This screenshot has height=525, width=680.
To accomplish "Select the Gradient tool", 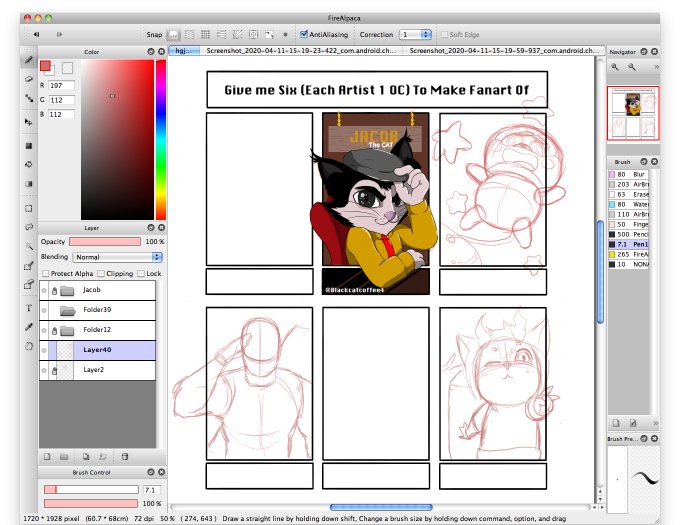I will [29, 184].
